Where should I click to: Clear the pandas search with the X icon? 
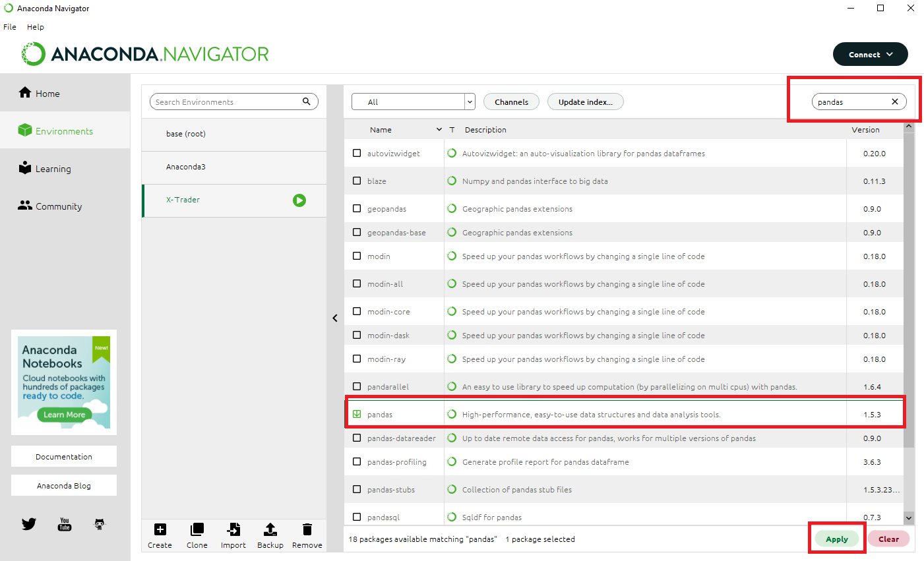point(895,102)
